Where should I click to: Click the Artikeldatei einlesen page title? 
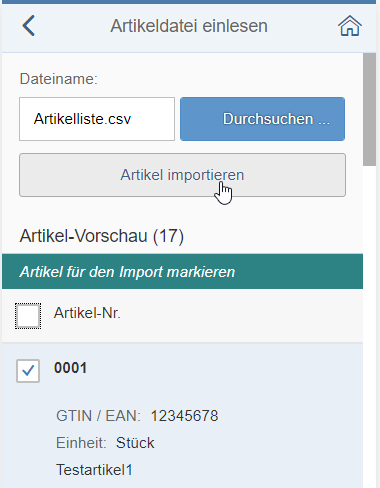189,26
